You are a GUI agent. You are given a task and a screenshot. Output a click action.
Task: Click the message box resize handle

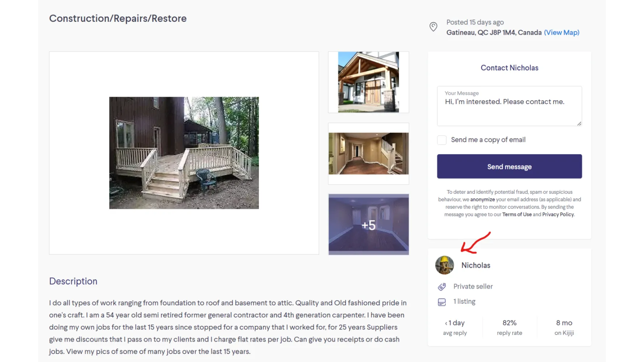(579, 123)
